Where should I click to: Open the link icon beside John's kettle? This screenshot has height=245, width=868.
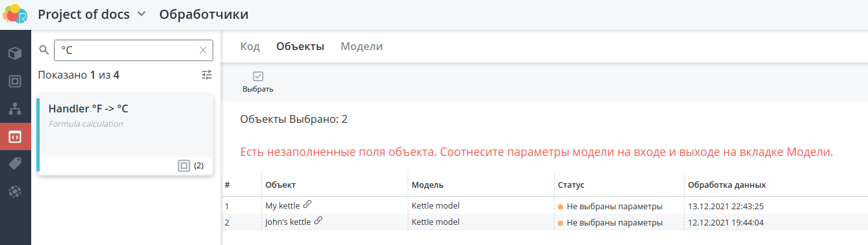[x=318, y=220]
